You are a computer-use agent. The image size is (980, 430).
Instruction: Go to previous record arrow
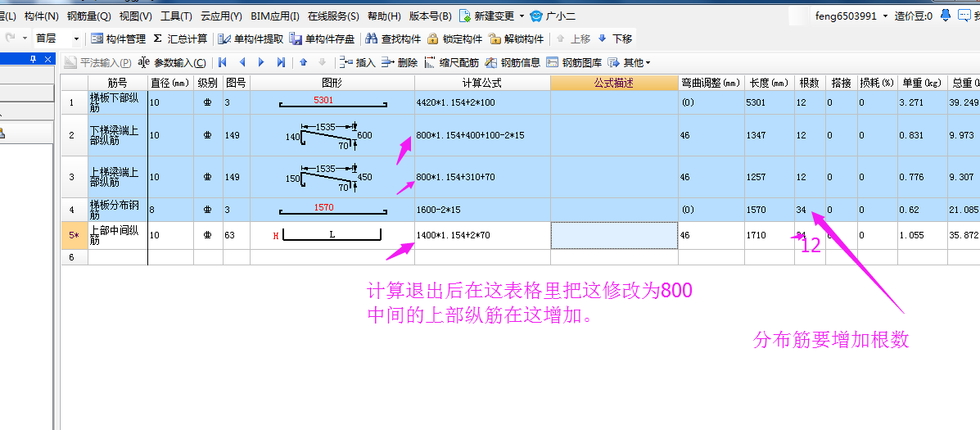[x=242, y=62]
